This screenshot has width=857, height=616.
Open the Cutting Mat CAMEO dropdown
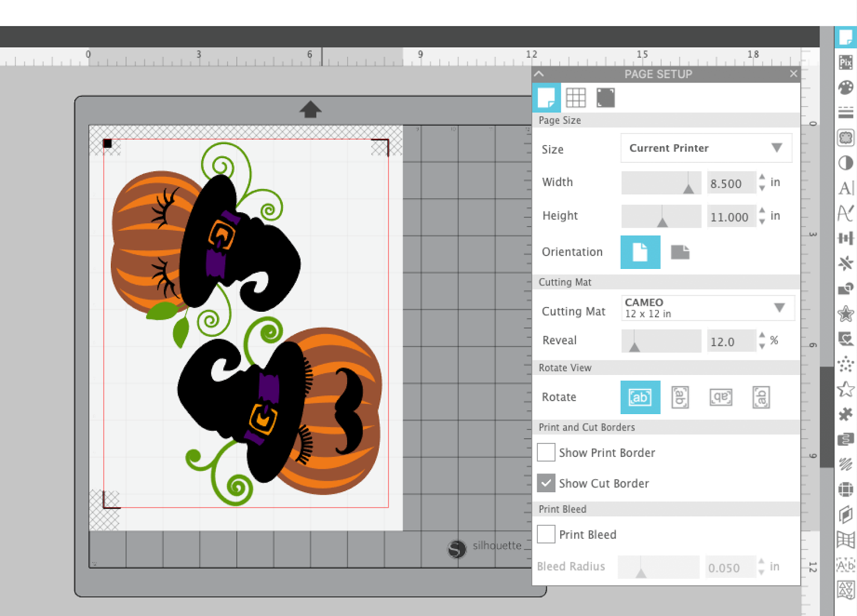(708, 308)
